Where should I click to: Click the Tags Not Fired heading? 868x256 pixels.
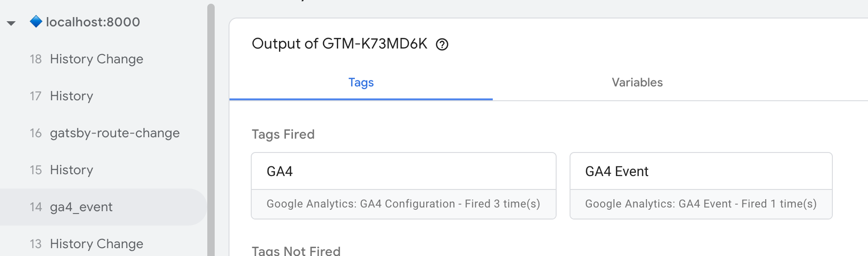coord(296,250)
